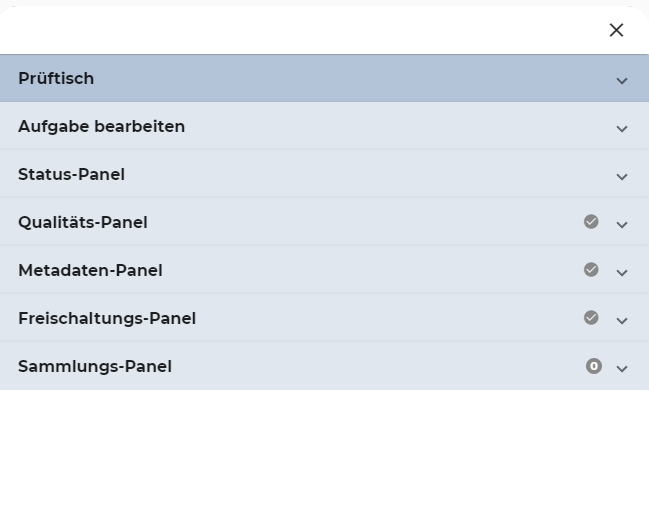Click the Sammlungs-Panel title
The width and height of the screenshot is (649, 531).
tap(95, 367)
